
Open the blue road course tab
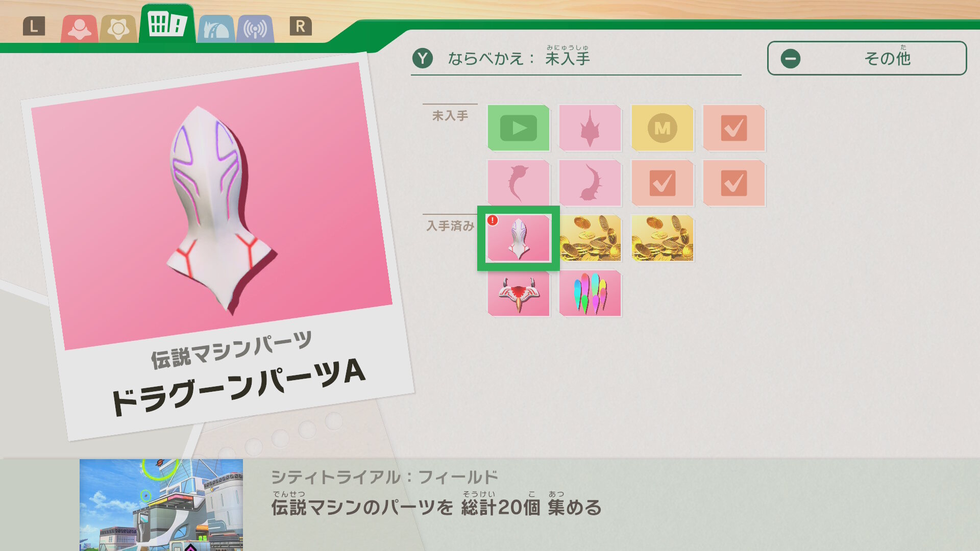216,29
